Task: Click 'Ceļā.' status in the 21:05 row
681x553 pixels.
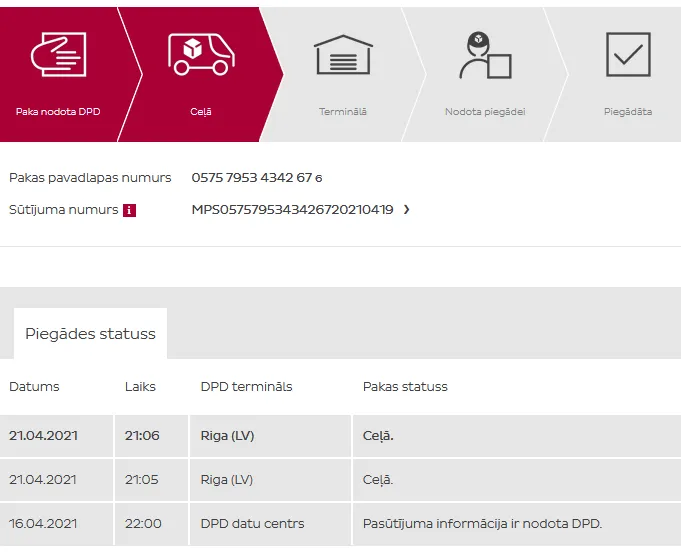Action: coord(378,480)
